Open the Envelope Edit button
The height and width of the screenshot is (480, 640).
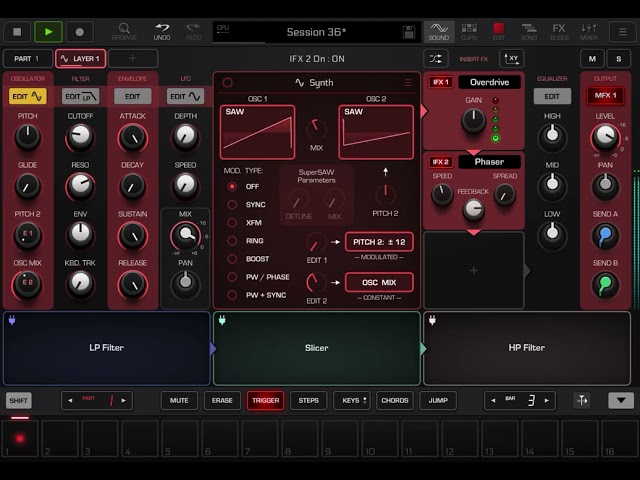133,96
